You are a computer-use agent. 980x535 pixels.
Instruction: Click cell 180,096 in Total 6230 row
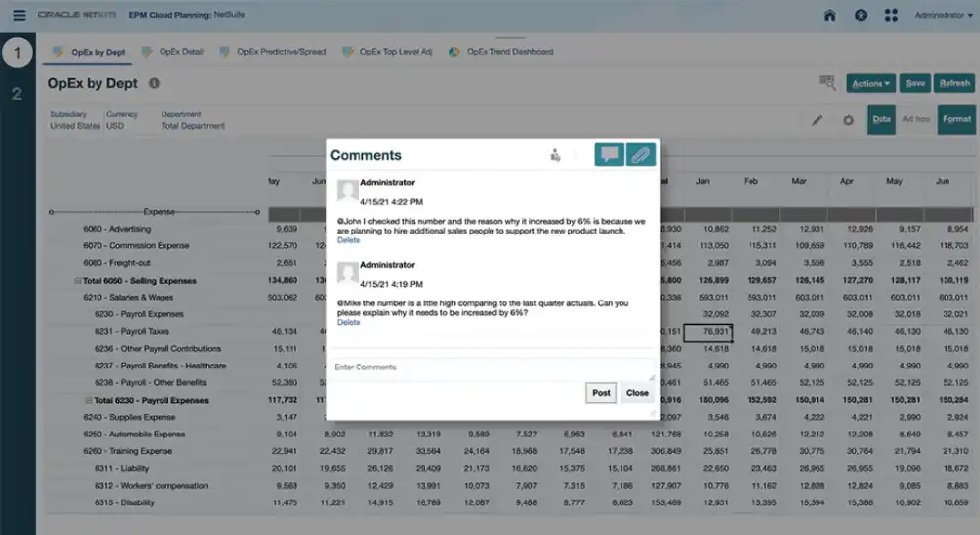click(714, 400)
